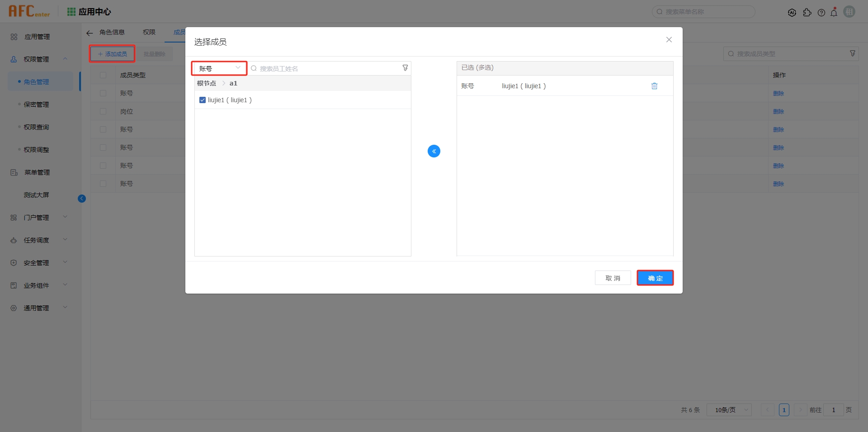Open the AI assistant icon in the header

pos(793,12)
